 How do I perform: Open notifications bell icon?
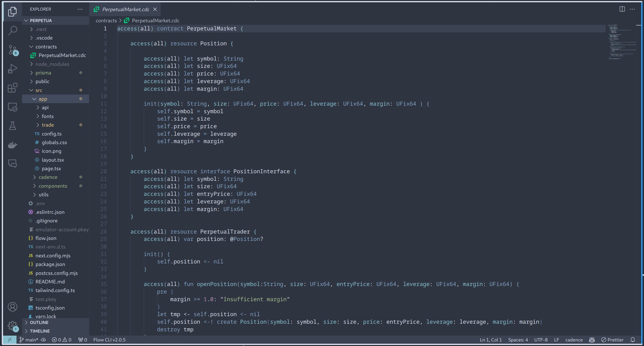[633, 340]
